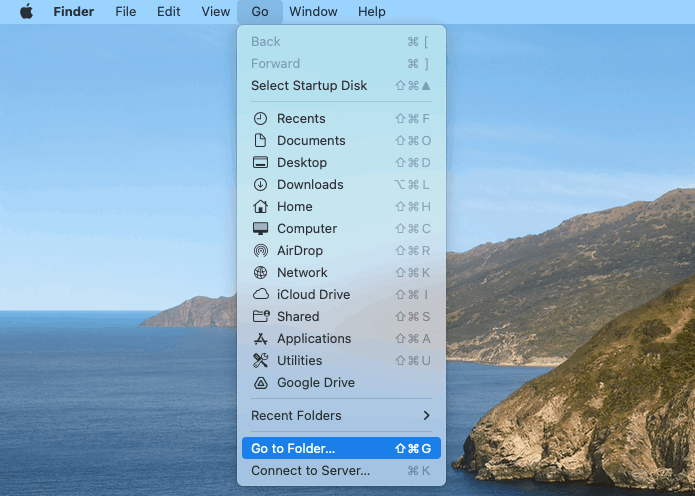Close the open Go menu
The height and width of the screenshot is (496, 695).
tap(260, 12)
